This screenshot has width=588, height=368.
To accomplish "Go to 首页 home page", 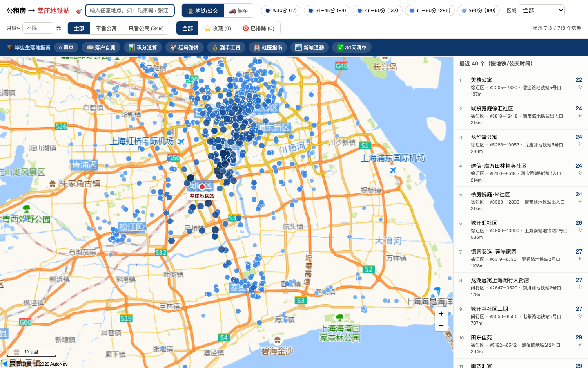I will [x=66, y=47].
